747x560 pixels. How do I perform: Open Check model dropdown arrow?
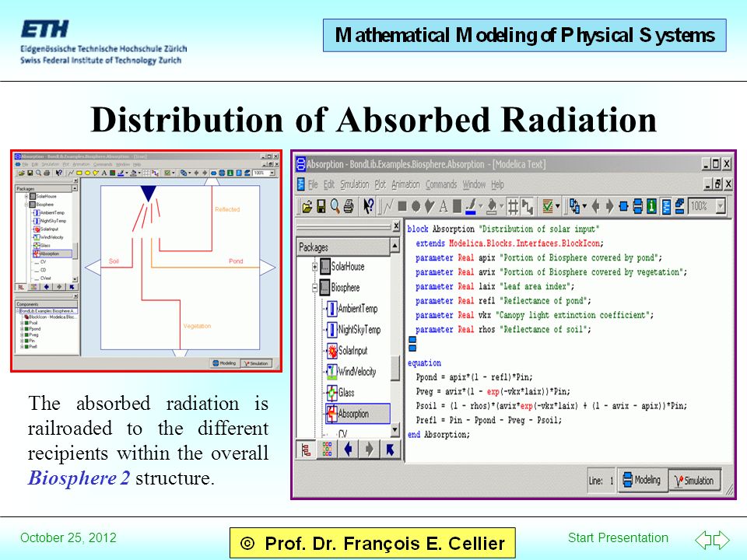click(557, 207)
